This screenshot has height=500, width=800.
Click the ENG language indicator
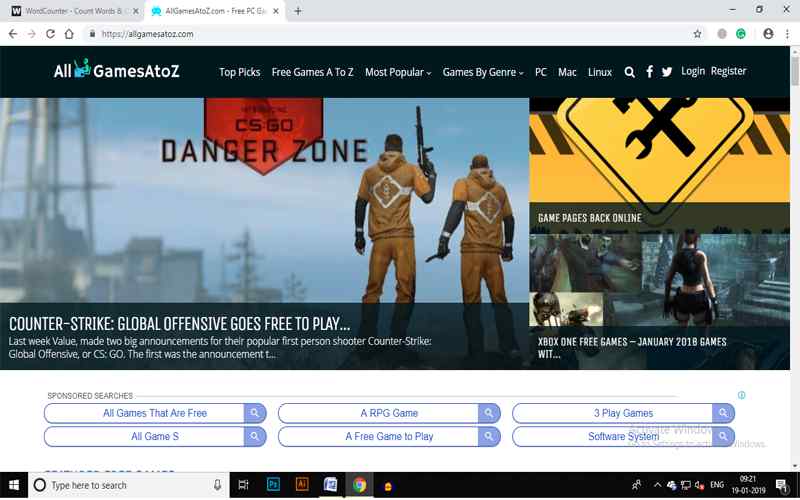click(717, 485)
